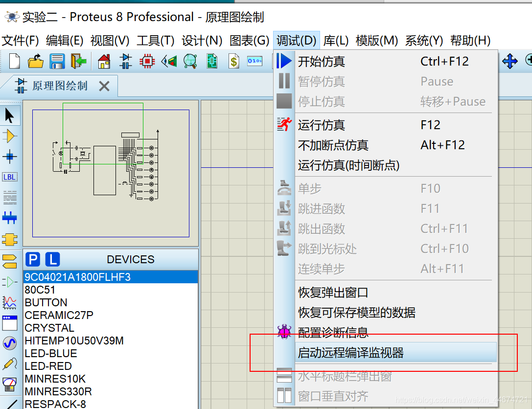Open the 视图(V) menu
This screenshot has height=409, width=532.
click(110, 41)
